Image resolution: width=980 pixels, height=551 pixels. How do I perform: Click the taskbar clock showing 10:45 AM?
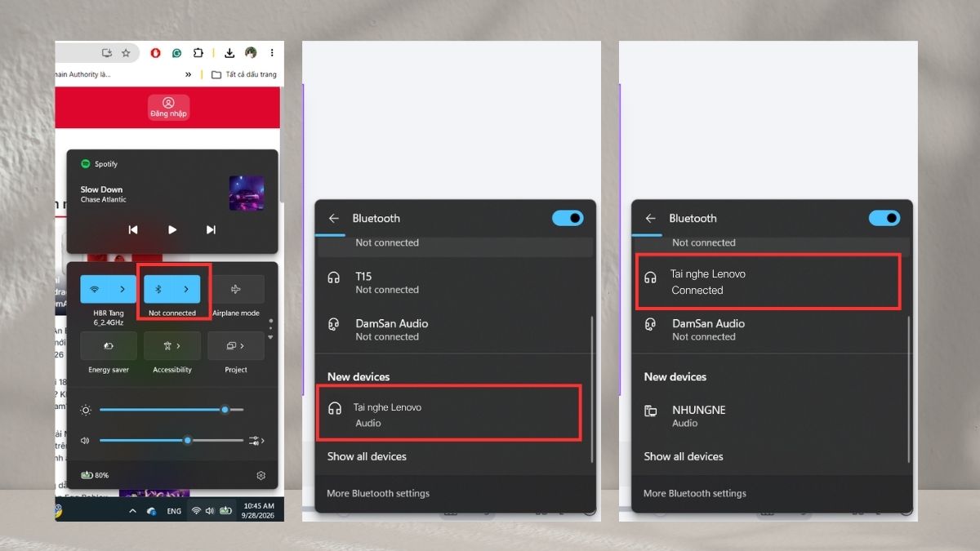point(259,511)
